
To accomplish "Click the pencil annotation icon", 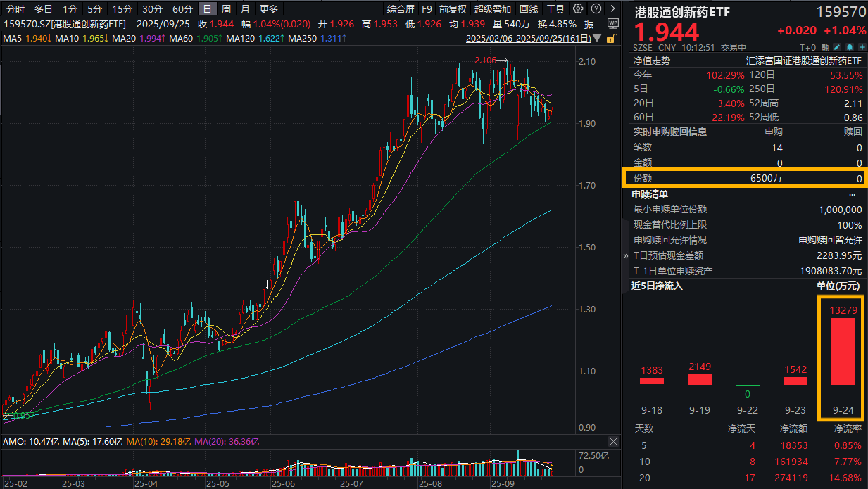I will click(837, 47).
